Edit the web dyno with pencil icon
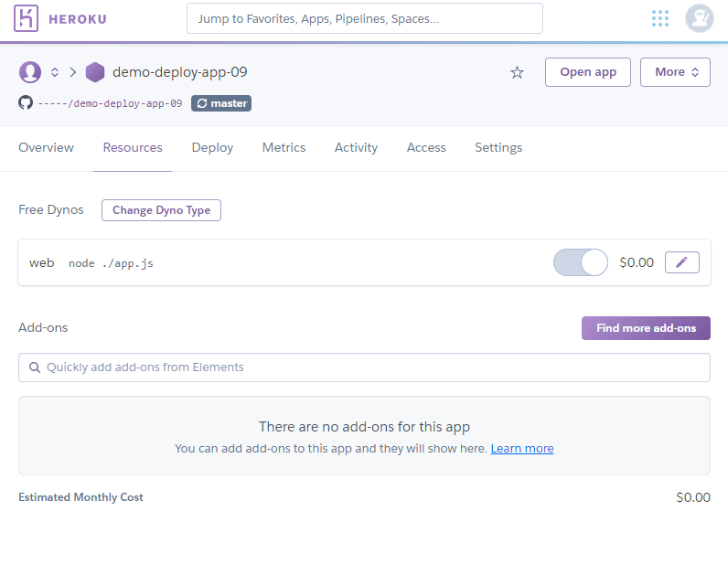Screen dimensions: 728x575 tap(681, 262)
